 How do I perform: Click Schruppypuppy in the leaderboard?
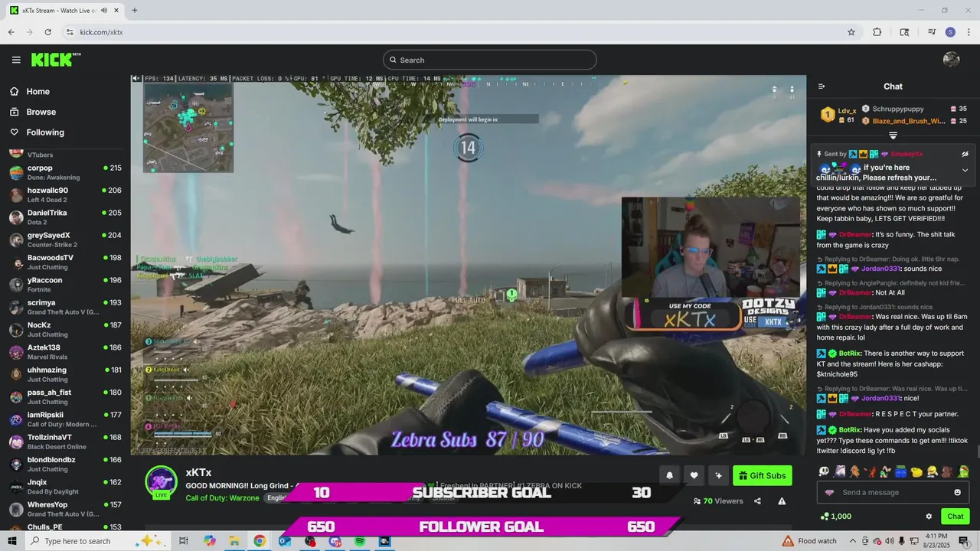(898, 109)
